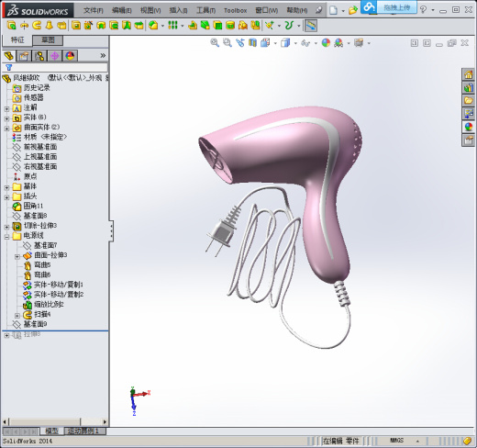Toggle the Instant3D button
The height and width of the screenshot is (448, 477).
[311, 26]
